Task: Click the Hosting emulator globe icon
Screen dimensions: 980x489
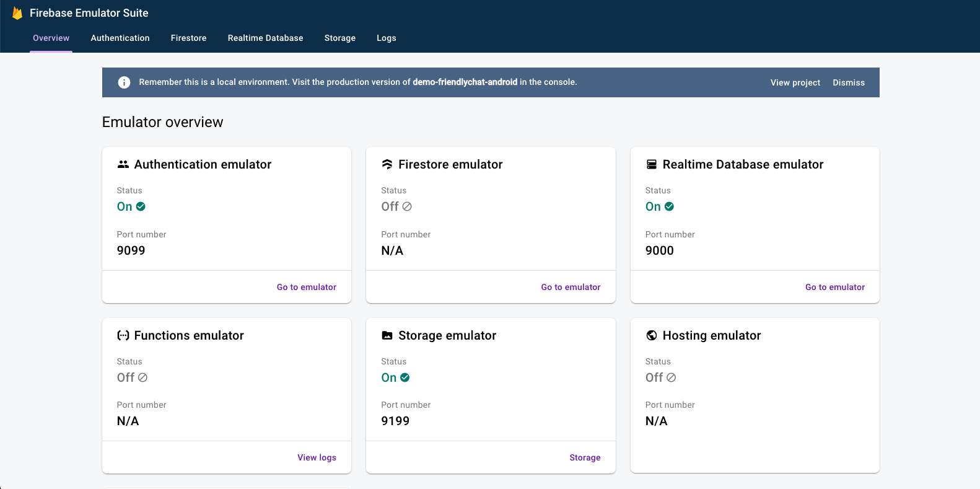Action: point(652,335)
